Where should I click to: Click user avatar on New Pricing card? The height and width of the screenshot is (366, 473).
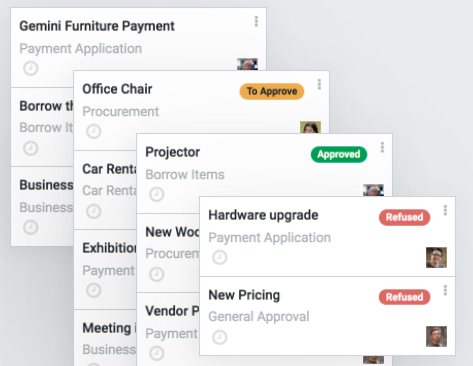pyautogui.click(x=436, y=336)
